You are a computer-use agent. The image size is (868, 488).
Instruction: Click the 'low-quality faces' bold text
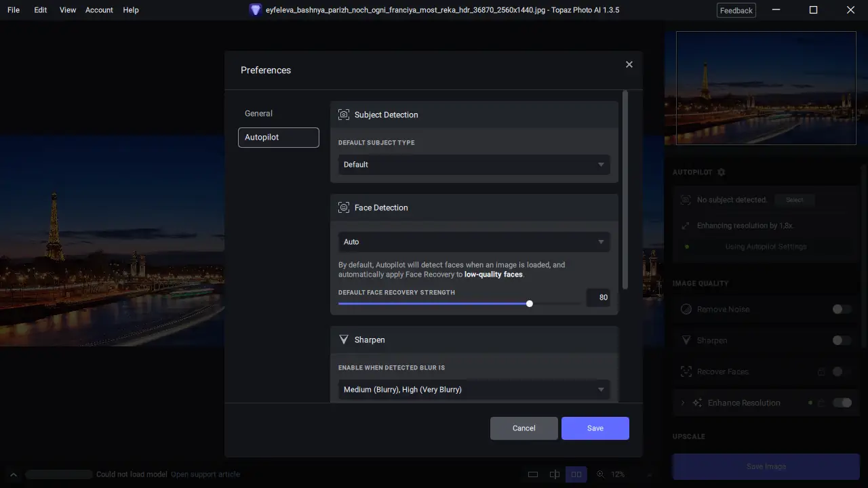click(x=494, y=274)
